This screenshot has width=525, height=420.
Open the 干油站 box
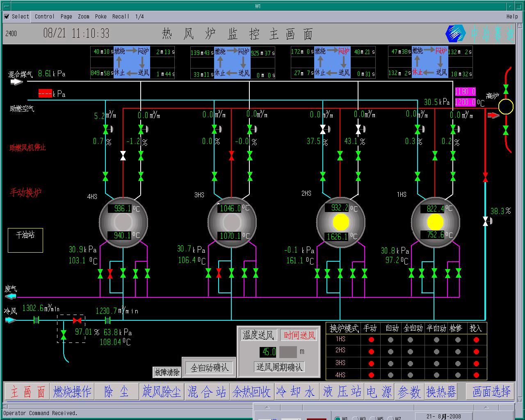pyautogui.click(x=25, y=240)
